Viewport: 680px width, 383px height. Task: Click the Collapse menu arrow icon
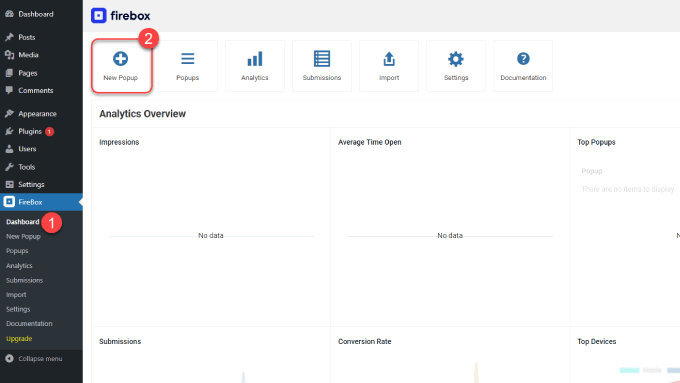click(9, 359)
